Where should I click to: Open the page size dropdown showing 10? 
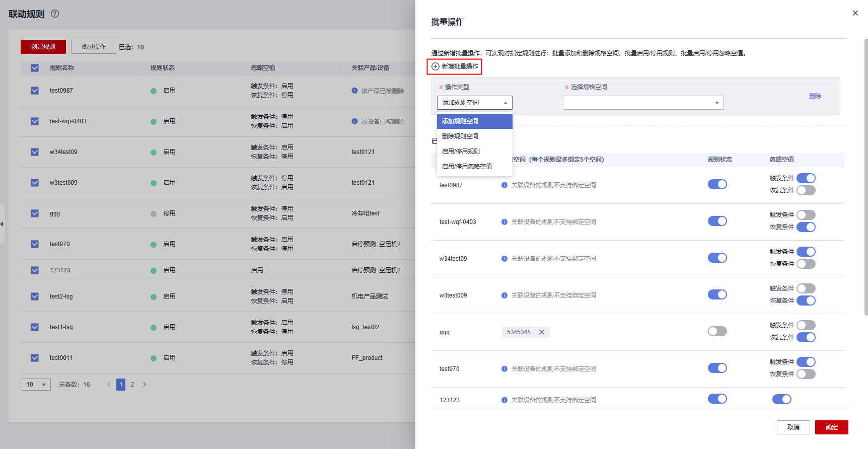point(35,385)
